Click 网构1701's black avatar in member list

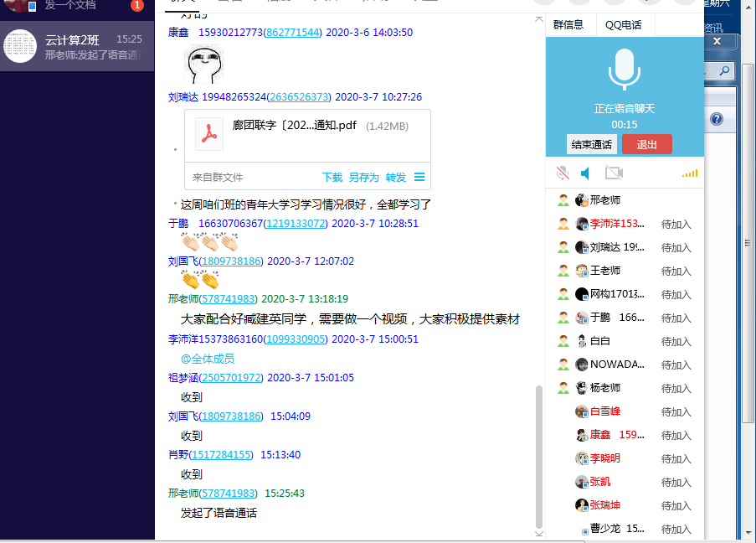(582, 294)
